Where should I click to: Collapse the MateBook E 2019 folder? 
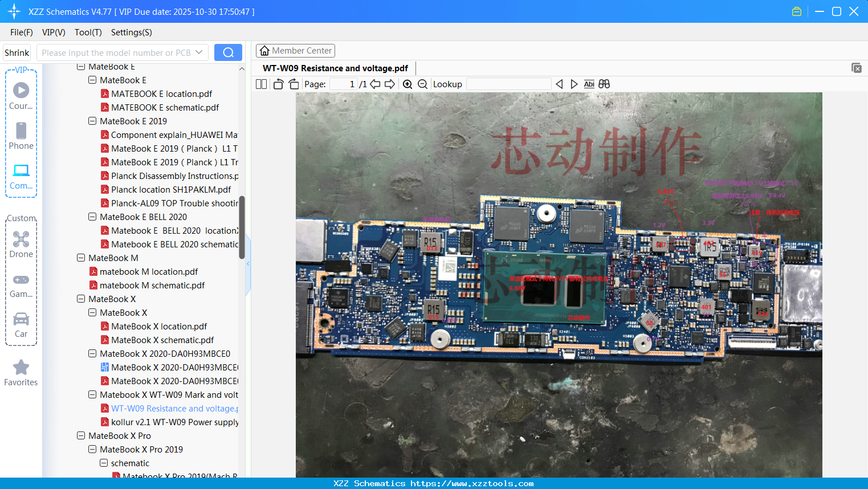click(92, 121)
